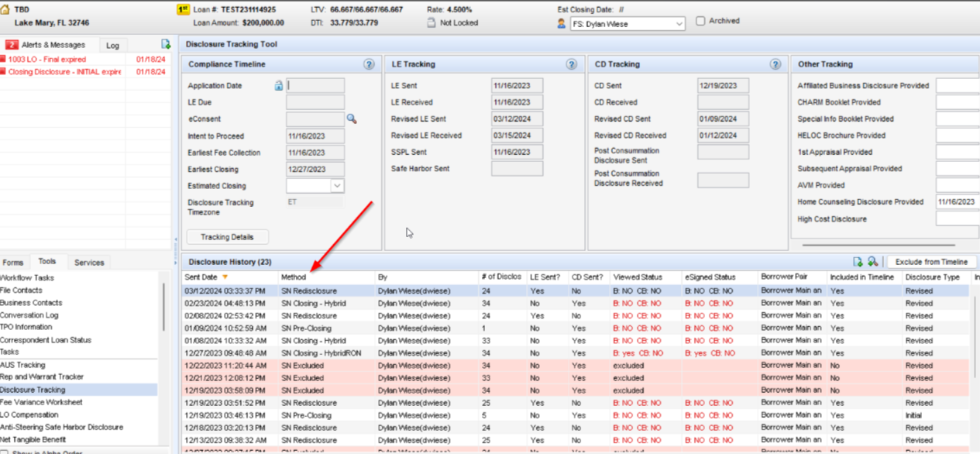Select File Contacts in Tools list
The width and height of the screenshot is (980, 454).
coord(21,291)
